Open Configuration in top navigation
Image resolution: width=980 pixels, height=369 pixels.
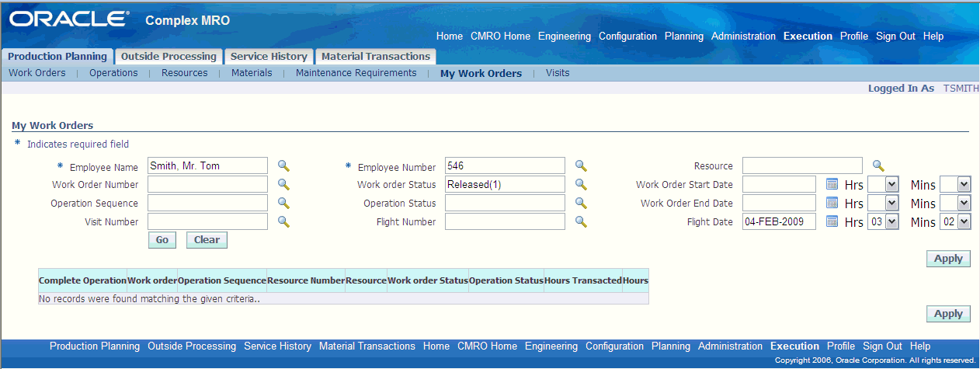pos(628,36)
